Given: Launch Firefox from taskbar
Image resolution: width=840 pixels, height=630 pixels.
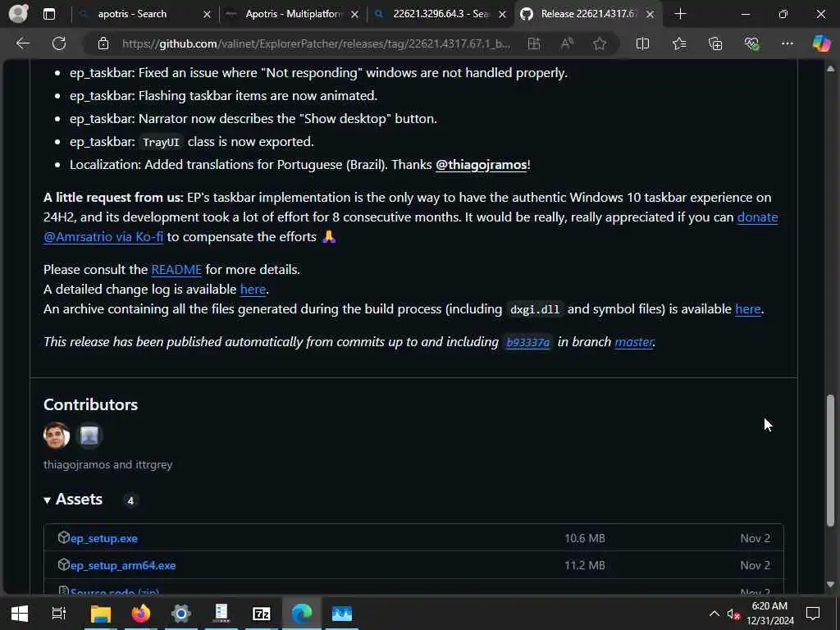Looking at the screenshot, I should point(141,614).
